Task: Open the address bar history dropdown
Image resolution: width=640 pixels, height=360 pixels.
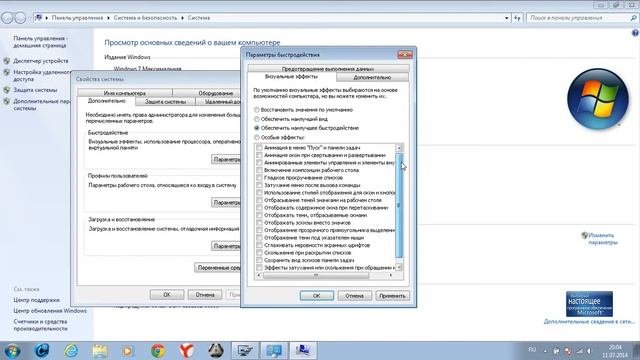Action: tap(507, 18)
